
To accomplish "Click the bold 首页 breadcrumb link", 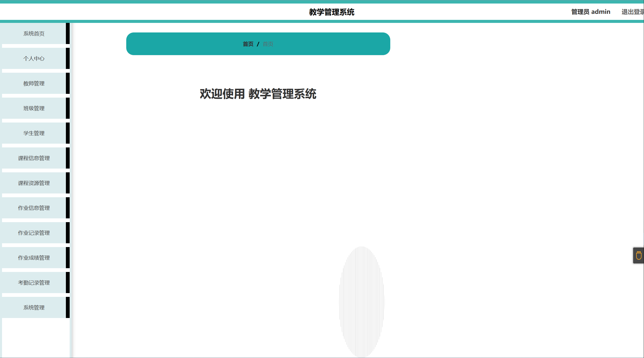I will pyautogui.click(x=248, y=44).
